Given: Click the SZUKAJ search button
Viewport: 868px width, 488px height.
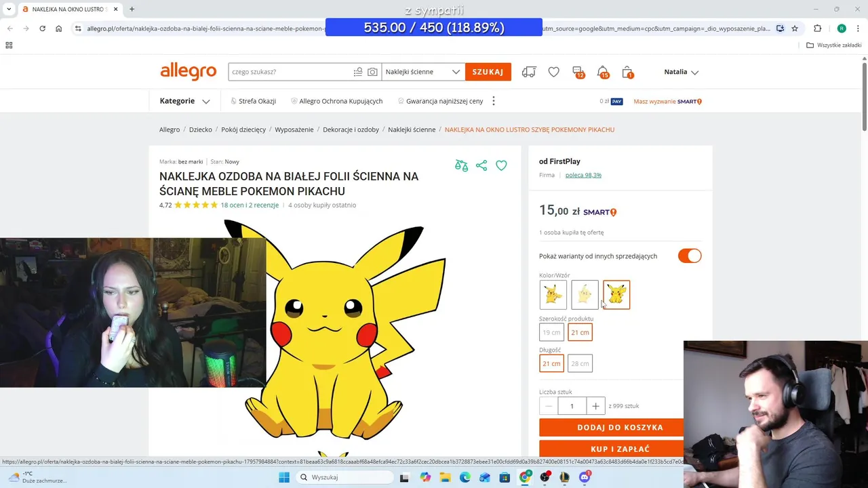Looking at the screenshot, I should click(x=488, y=72).
